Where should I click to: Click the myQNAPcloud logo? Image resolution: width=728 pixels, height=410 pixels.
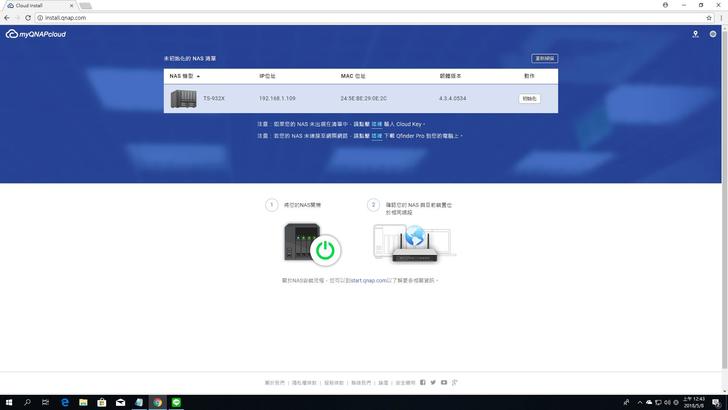(x=36, y=34)
